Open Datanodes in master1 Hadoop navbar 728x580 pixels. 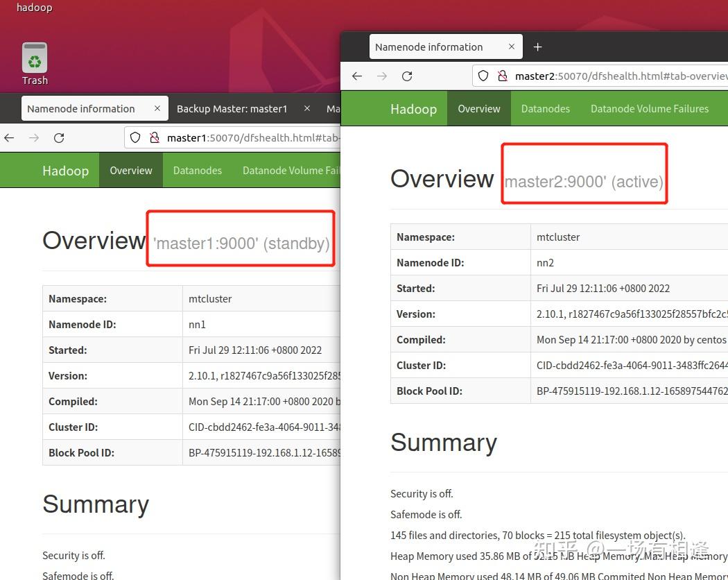pos(198,171)
